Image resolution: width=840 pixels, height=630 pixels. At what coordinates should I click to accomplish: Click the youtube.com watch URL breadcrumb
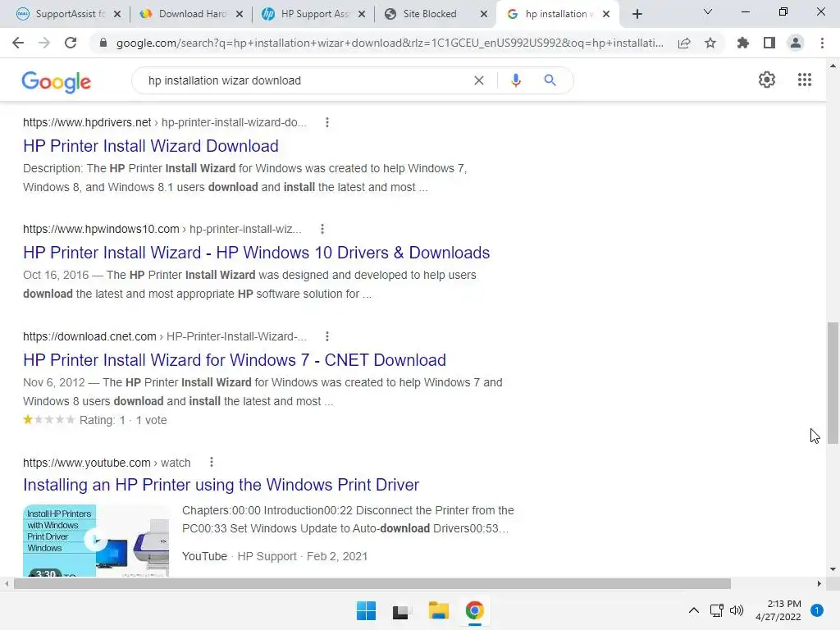tap(107, 463)
